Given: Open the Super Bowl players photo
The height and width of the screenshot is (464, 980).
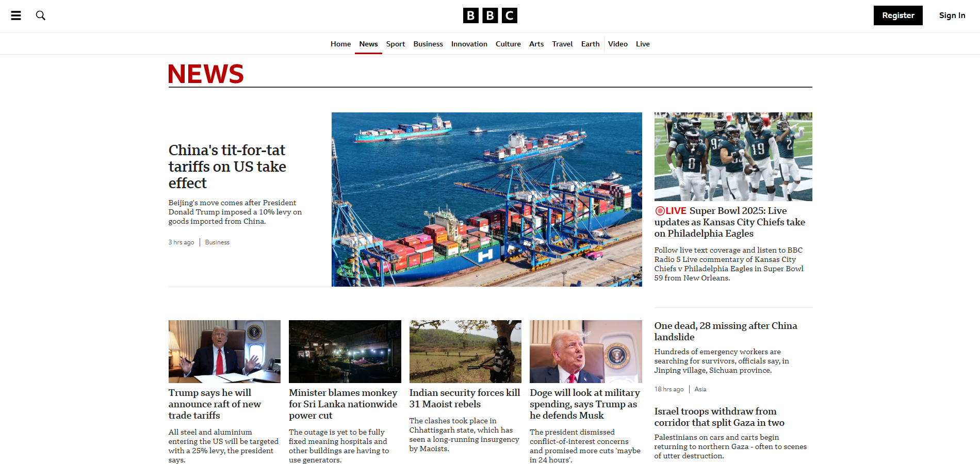Looking at the screenshot, I should [733, 157].
